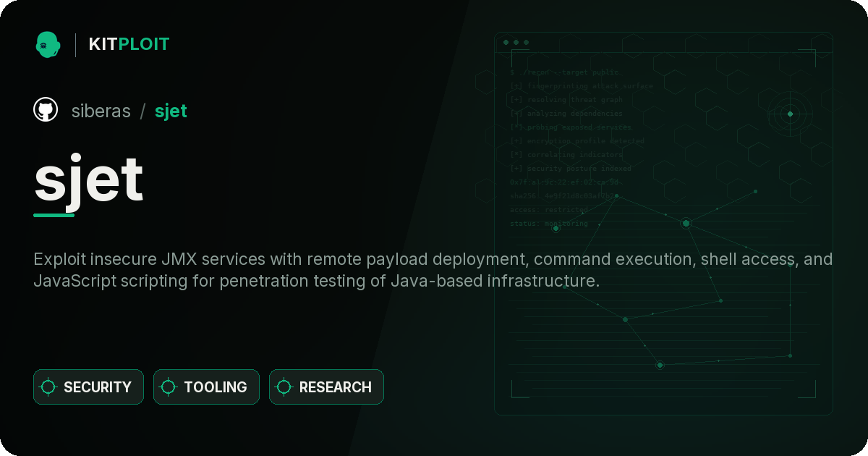Open the siberas owner name link

(101, 111)
